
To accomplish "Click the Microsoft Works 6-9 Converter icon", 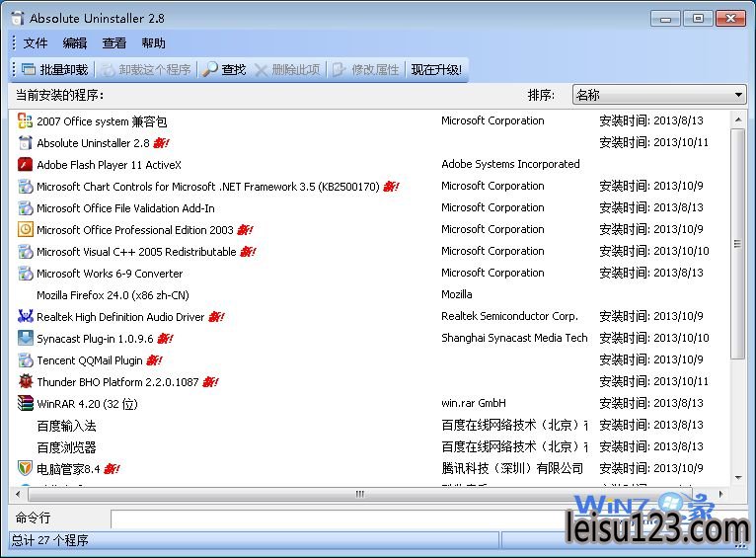I will pos(25,273).
